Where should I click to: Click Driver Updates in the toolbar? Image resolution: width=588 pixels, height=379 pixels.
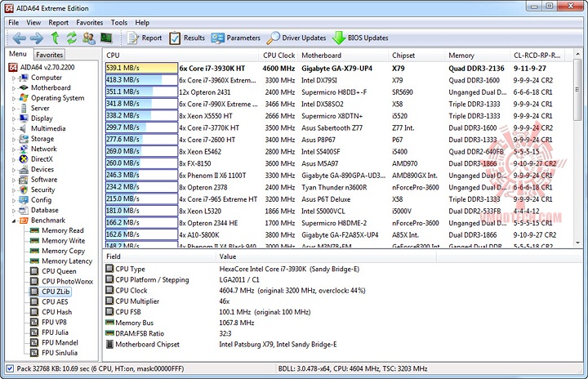pos(296,38)
